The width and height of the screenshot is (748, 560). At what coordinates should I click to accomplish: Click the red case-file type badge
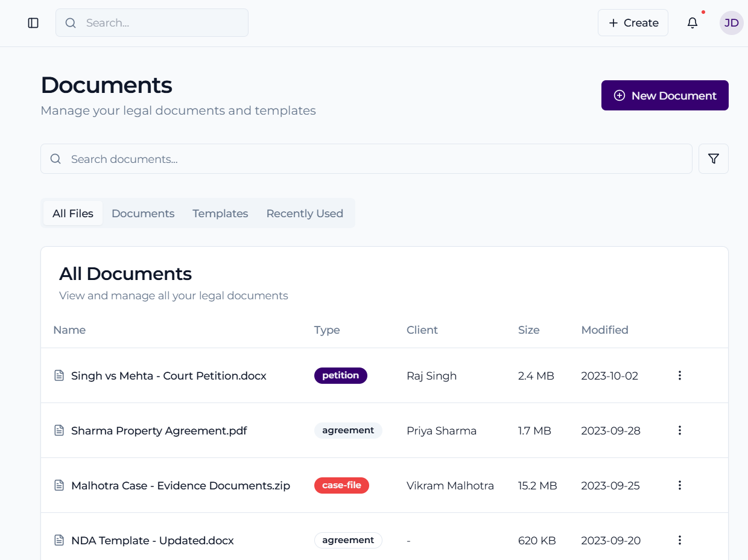point(341,485)
